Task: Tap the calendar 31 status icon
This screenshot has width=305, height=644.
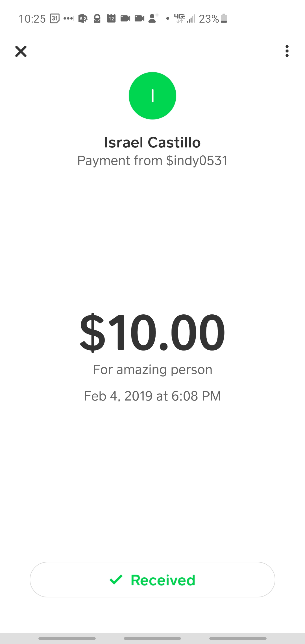Action: coord(55,19)
